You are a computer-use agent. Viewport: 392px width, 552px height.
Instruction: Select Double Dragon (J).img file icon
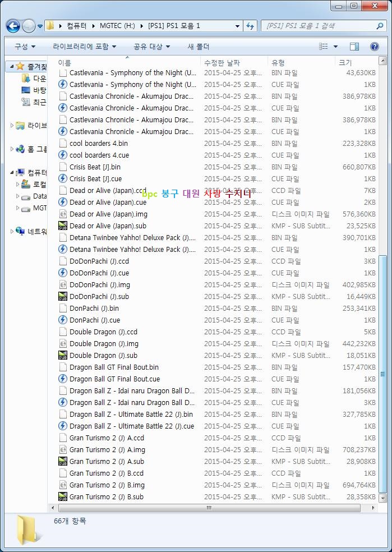click(63, 343)
